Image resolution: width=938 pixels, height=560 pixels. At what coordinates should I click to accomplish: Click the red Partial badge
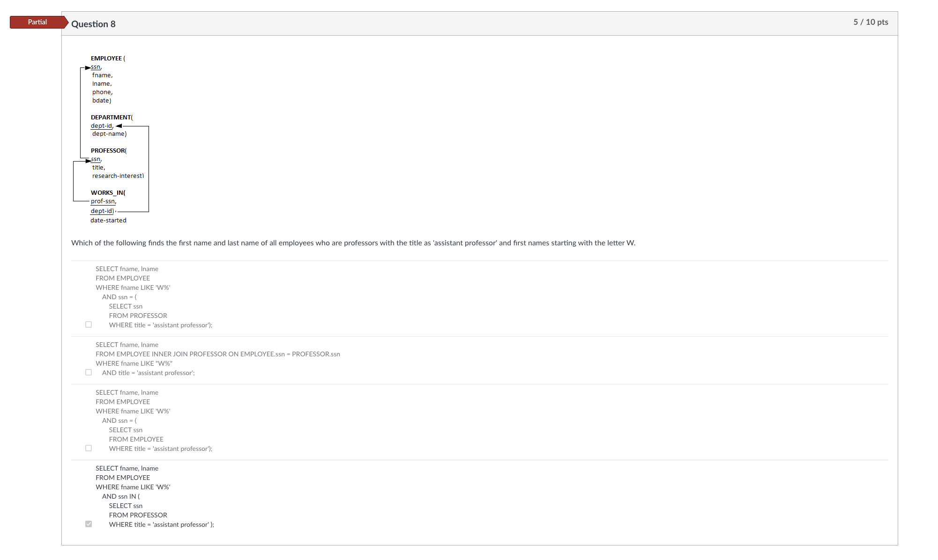click(37, 22)
